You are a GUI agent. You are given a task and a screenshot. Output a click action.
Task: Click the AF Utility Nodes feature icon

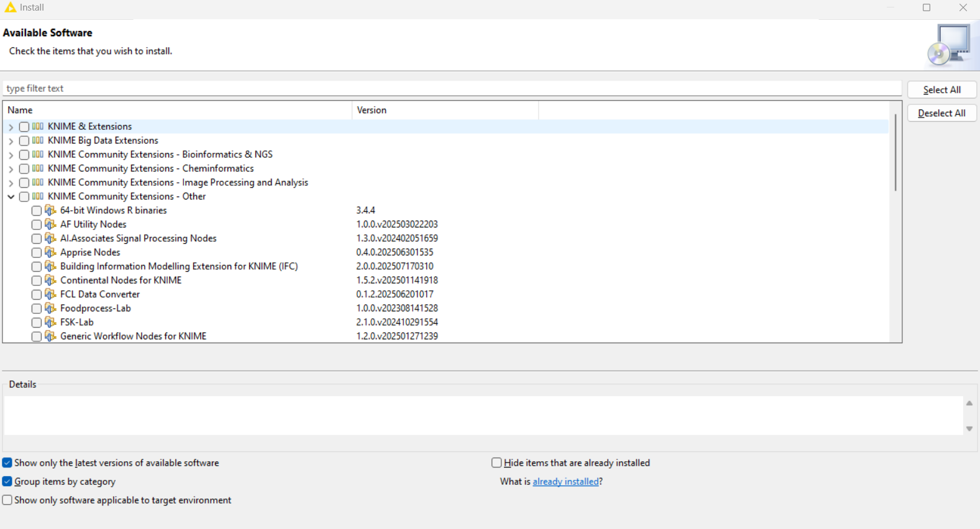(x=50, y=224)
